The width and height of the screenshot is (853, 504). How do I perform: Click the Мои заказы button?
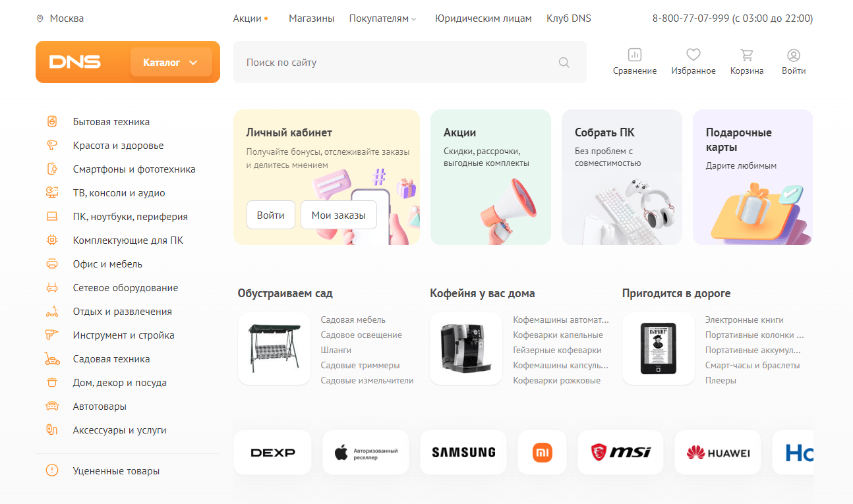[x=339, y=215]
